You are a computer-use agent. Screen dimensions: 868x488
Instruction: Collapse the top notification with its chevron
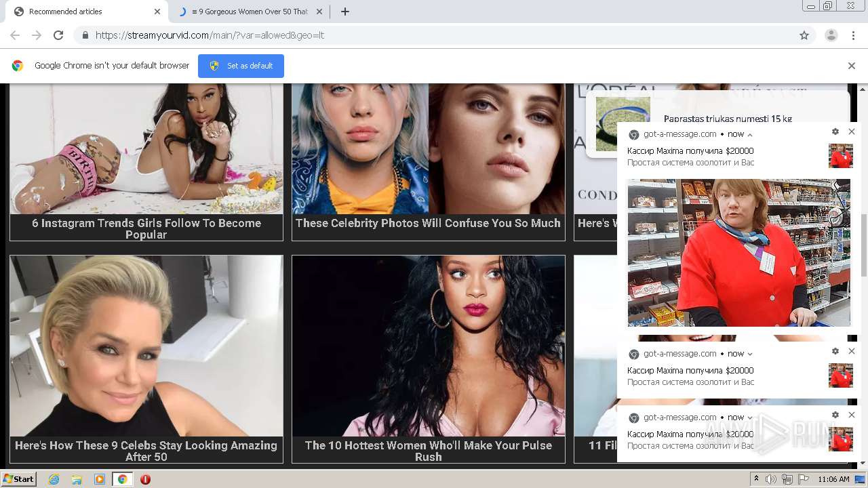(750, 135)
